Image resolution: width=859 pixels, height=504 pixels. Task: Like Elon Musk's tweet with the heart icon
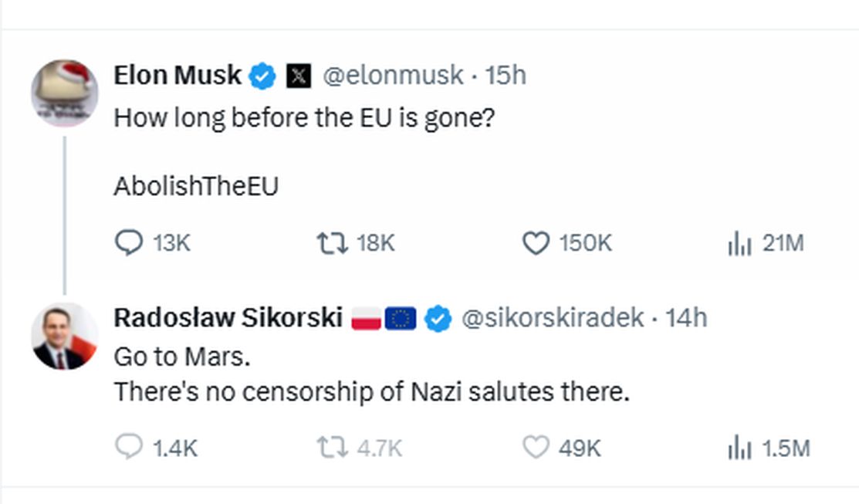coord(536,243)
